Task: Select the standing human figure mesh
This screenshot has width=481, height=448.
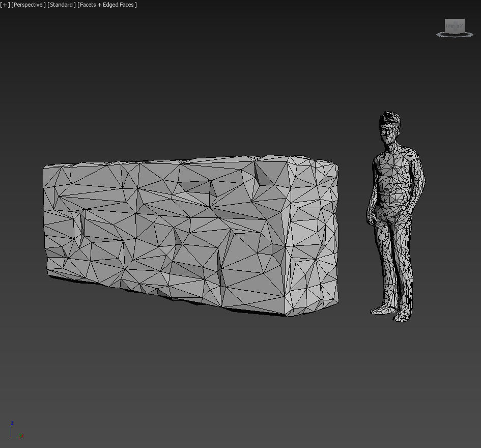Action: click(395, 216)
